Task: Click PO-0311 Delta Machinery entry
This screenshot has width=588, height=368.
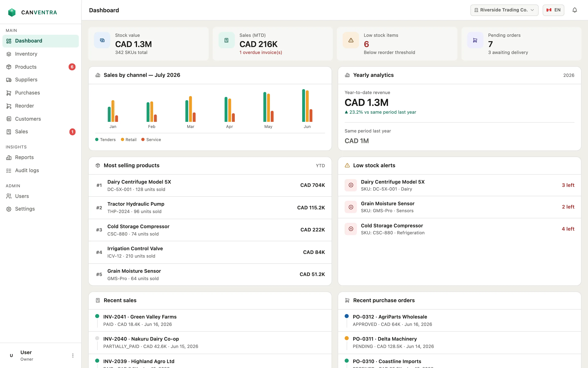Action: [459, 343]
